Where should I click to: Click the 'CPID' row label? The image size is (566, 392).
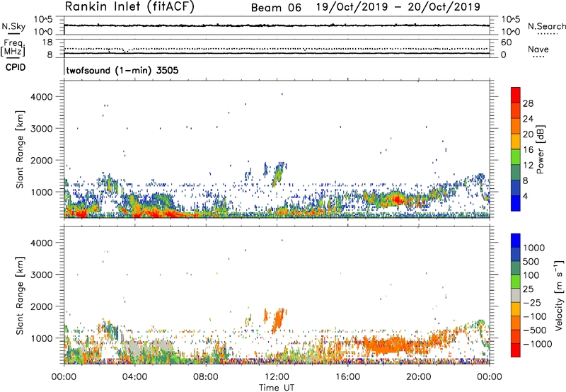16,67
